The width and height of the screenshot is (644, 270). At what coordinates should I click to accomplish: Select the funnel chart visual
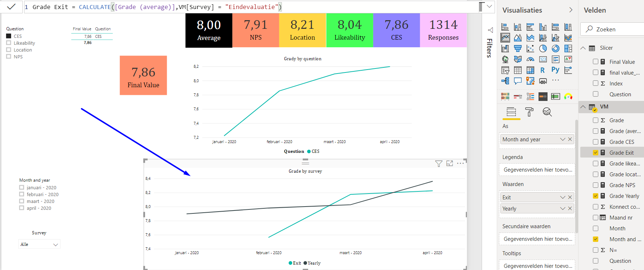(518, 48)
